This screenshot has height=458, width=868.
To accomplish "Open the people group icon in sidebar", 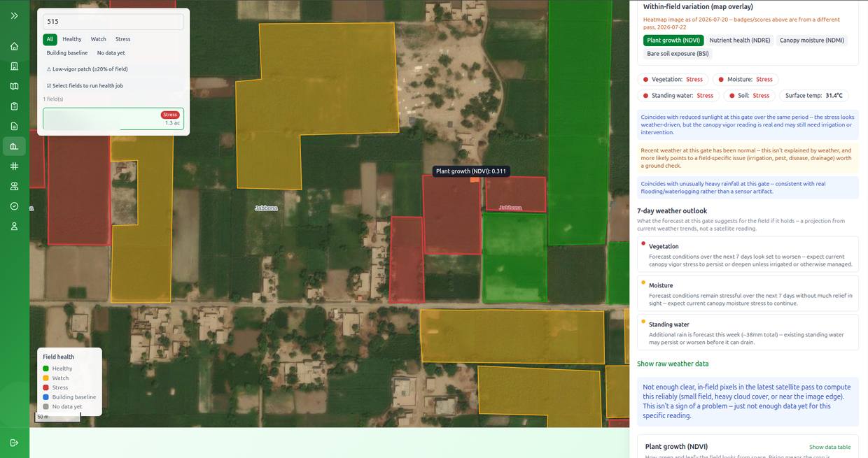I will coord(14,186).
